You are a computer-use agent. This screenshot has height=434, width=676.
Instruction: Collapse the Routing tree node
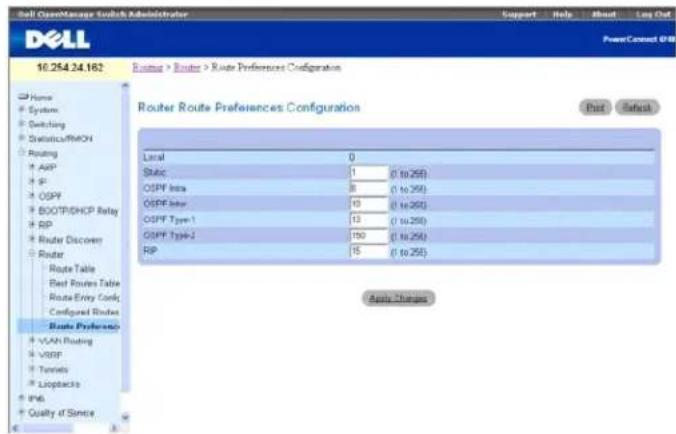tap(21, 153)
